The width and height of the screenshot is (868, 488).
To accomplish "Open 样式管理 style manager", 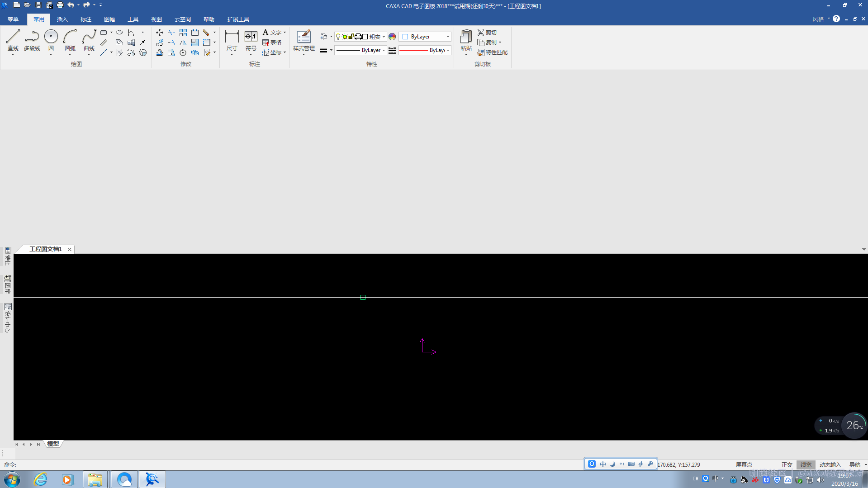I will click(x=304, y=40).
